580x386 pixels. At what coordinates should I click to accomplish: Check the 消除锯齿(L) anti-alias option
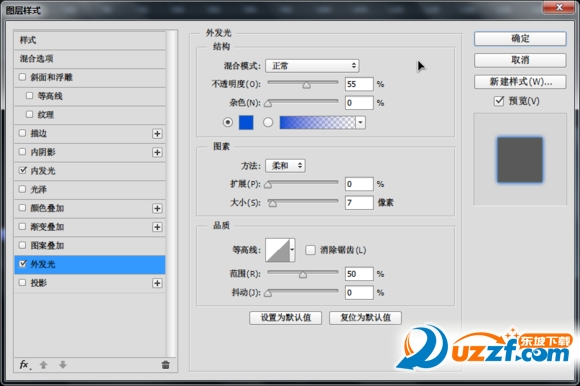pyautogui.click(x=310, y=250)
